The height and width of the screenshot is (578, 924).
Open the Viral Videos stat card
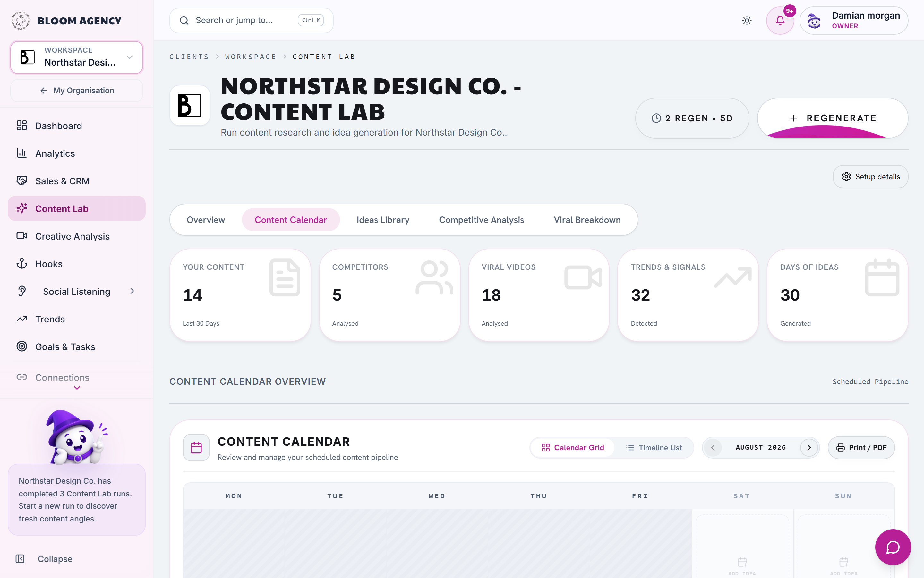[x=539, y=295]
